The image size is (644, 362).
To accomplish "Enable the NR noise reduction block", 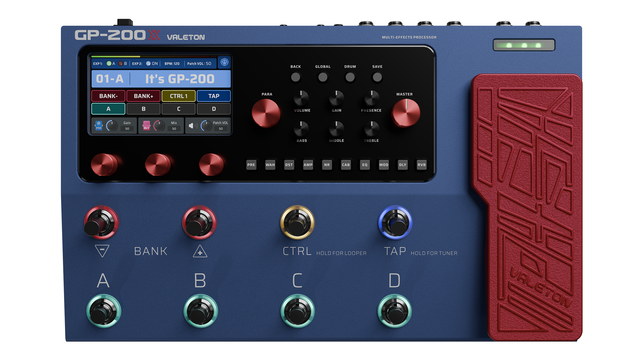I will click(327, 165).
